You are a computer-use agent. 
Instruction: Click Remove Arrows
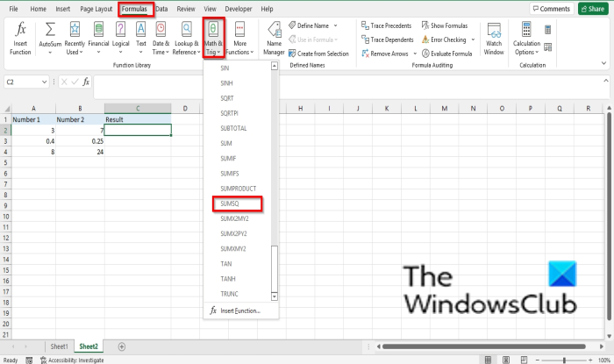(385, 54)
